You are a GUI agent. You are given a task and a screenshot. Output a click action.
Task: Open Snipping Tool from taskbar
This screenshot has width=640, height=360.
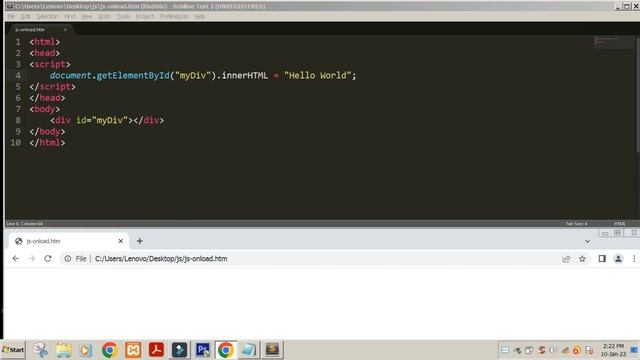40,350
